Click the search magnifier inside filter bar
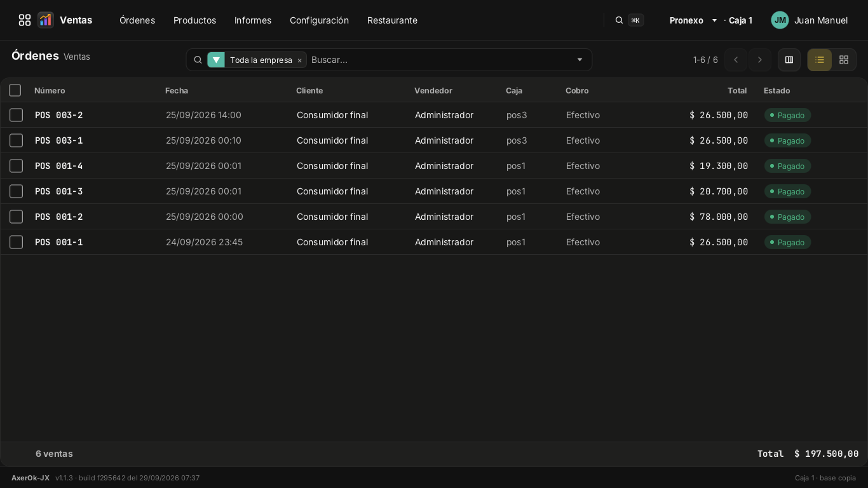This screenshot has height=488, width=868. point(198,60)
